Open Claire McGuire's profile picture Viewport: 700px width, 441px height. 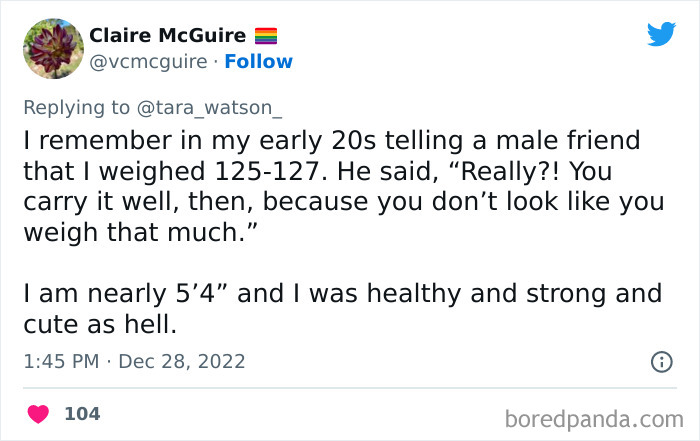click(x=52, y=48)
